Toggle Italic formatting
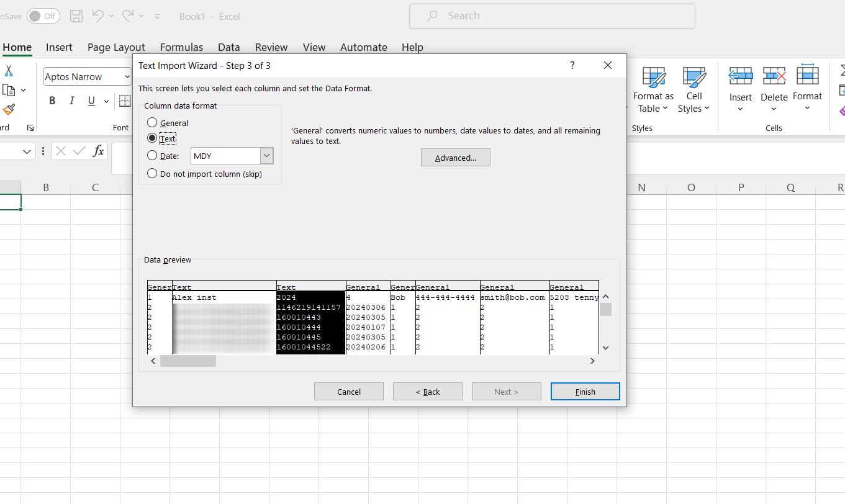 click(71, 101)
